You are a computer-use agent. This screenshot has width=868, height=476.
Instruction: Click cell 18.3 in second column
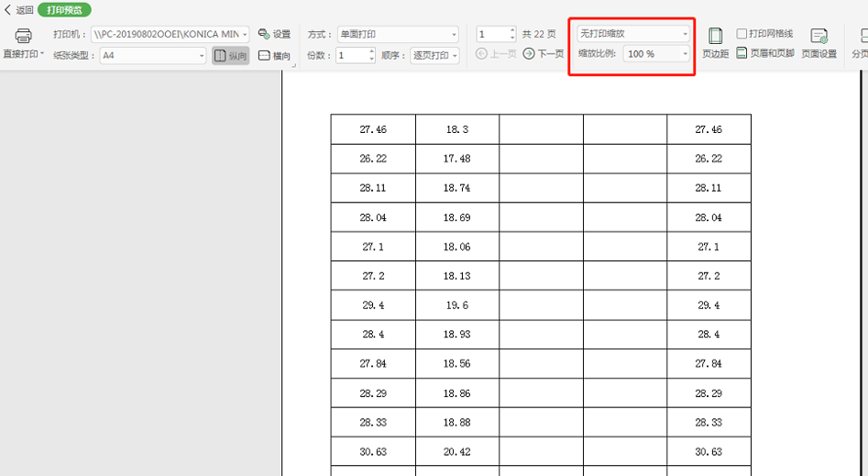(x=457, y=129)
